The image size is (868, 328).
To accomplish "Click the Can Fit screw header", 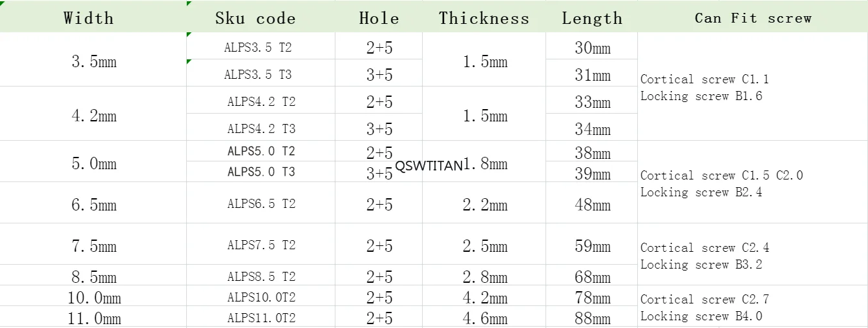I will 753,16.
